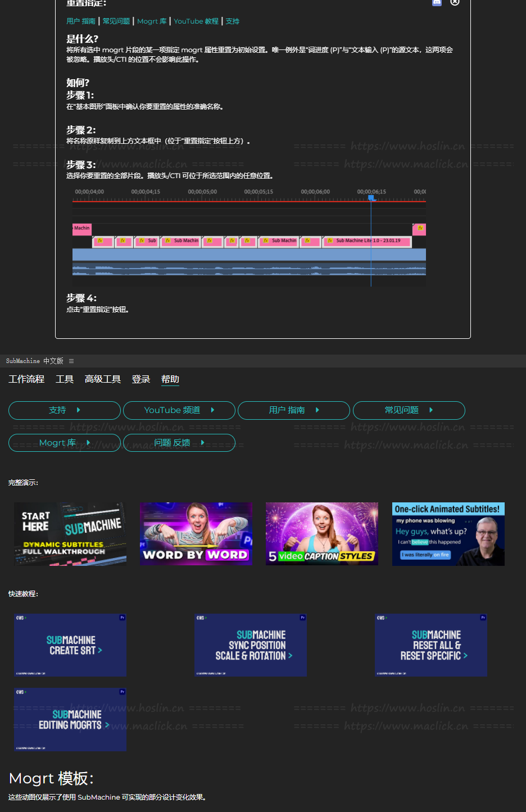Click the 用户 指南 pill button

pos(294,410)
